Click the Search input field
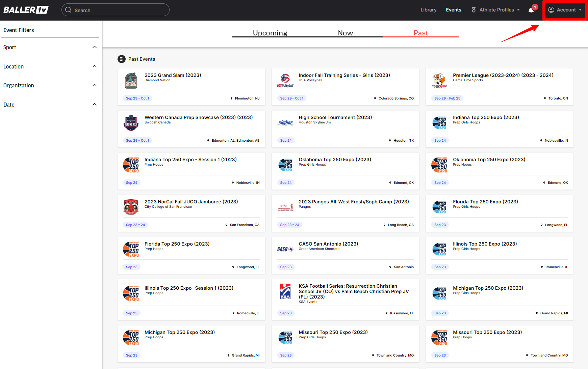The width and height of the screenshot is (588, 369). coord(116,10)
